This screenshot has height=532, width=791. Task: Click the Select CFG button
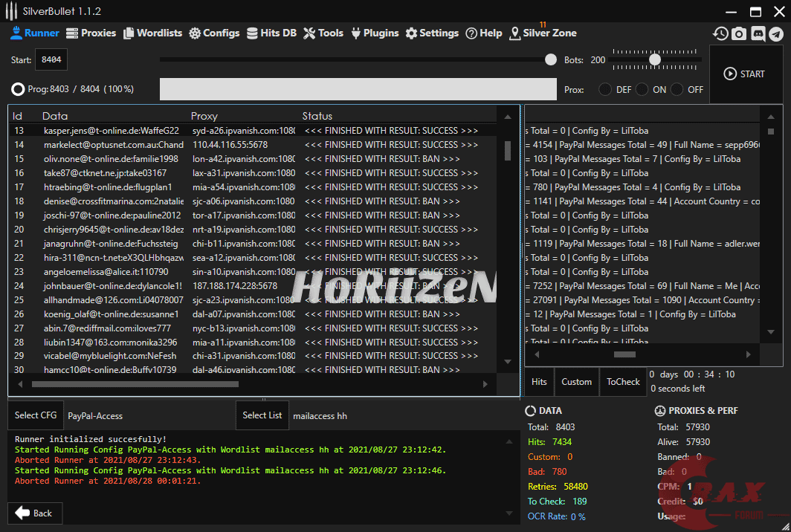pyautogui.click(x=36, y=415)
